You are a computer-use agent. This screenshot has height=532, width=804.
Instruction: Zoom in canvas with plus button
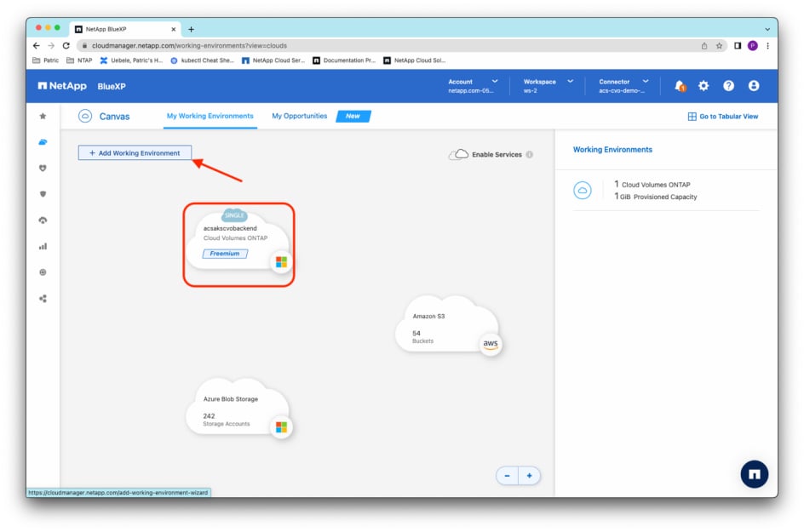pos(529,476)
